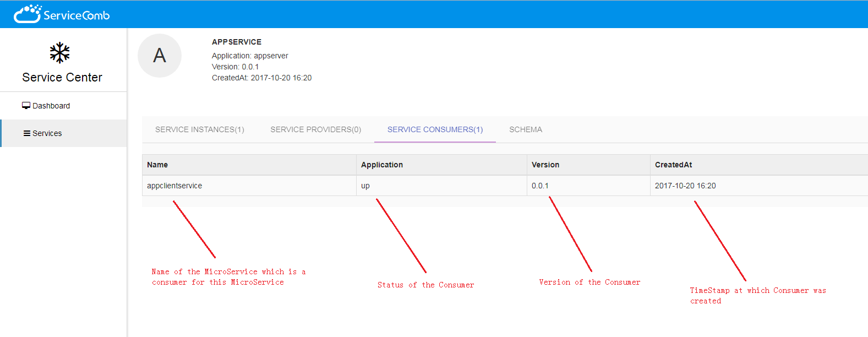Click the snowflake Service Center icon
The image size is (868, 337).
pos(59,53)
